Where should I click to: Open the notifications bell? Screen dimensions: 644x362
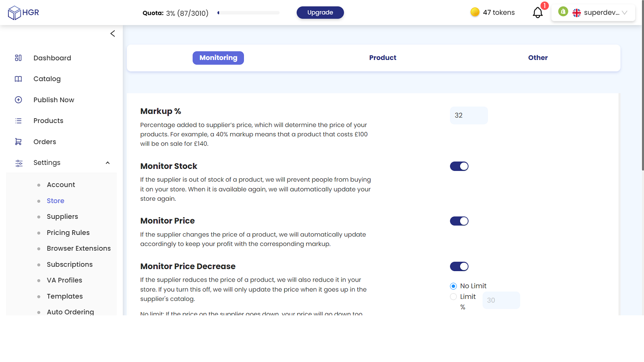538,12
